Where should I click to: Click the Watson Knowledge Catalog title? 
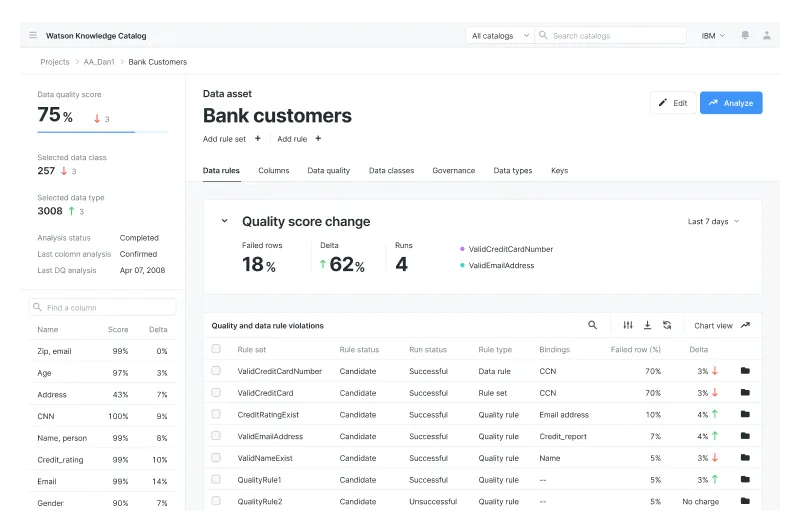pos(96,36)
